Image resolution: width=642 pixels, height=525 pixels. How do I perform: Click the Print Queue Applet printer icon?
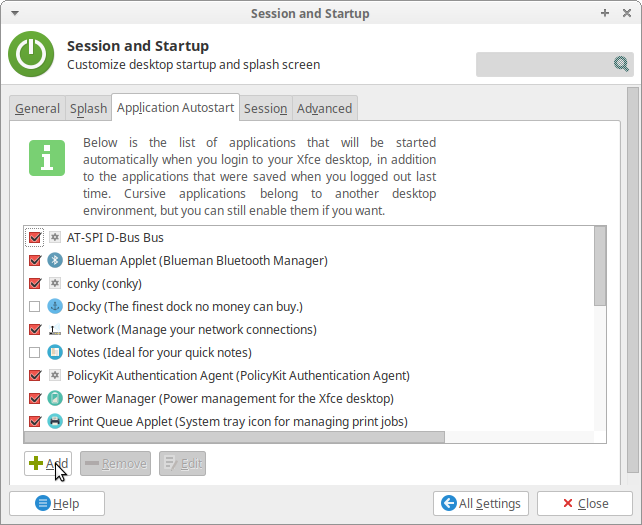(x=55, y=421)
